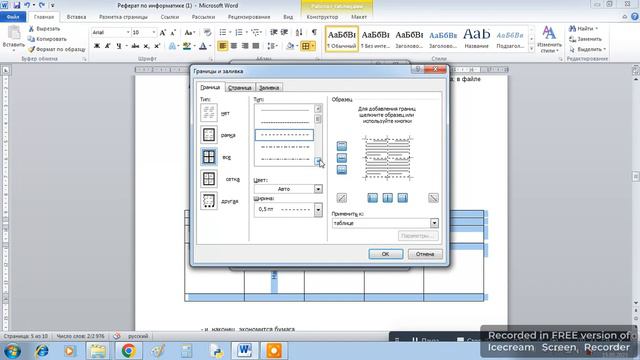Apply the subscript icon
Screen dimensions: 640x360
[x=146, y=46]
